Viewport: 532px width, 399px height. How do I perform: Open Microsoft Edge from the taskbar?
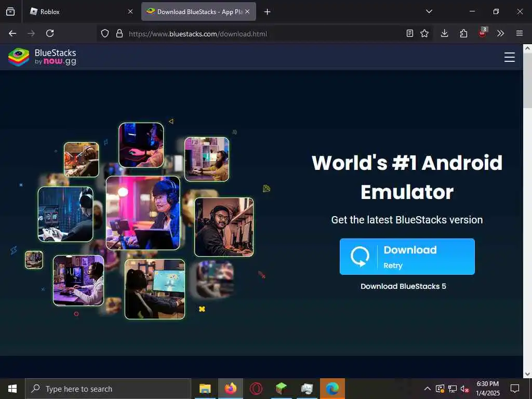pyautogui.click(x=332, y=389)
